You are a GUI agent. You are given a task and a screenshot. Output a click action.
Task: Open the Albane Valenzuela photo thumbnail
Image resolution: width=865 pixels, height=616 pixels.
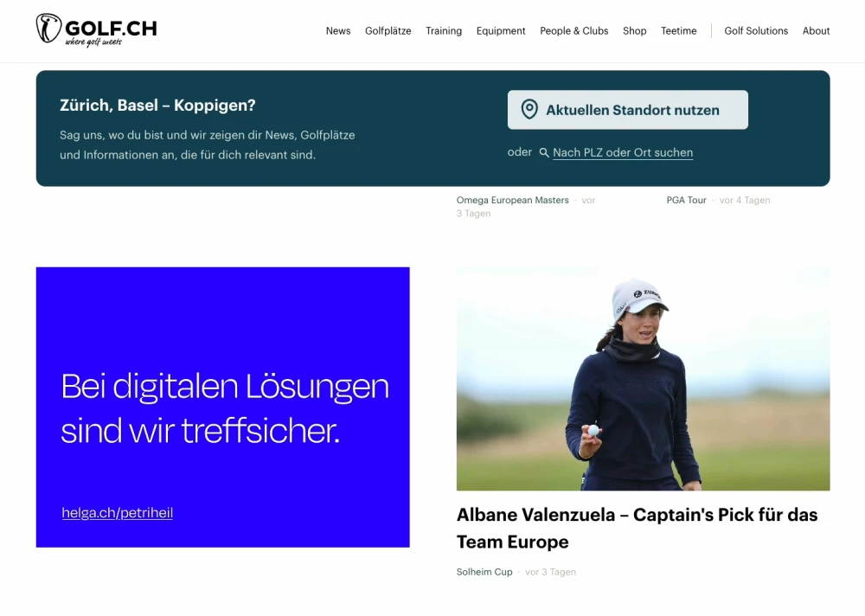click(x=644, y=379)
